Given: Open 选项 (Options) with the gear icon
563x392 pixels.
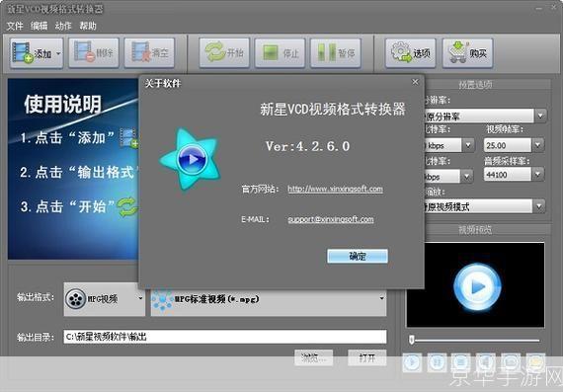Looking at the screenshot, I should [411, 53].
